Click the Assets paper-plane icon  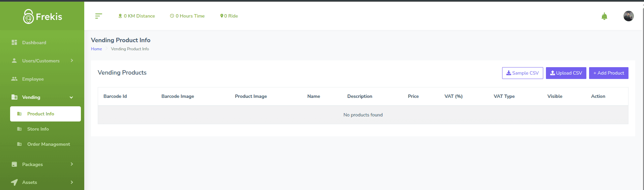(14, 182)
